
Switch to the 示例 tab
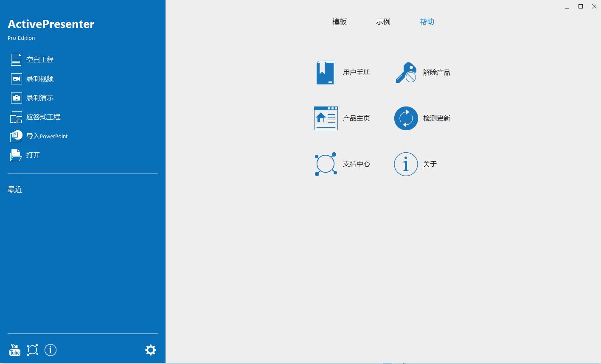pyautogui.click(x=383, y=22)
